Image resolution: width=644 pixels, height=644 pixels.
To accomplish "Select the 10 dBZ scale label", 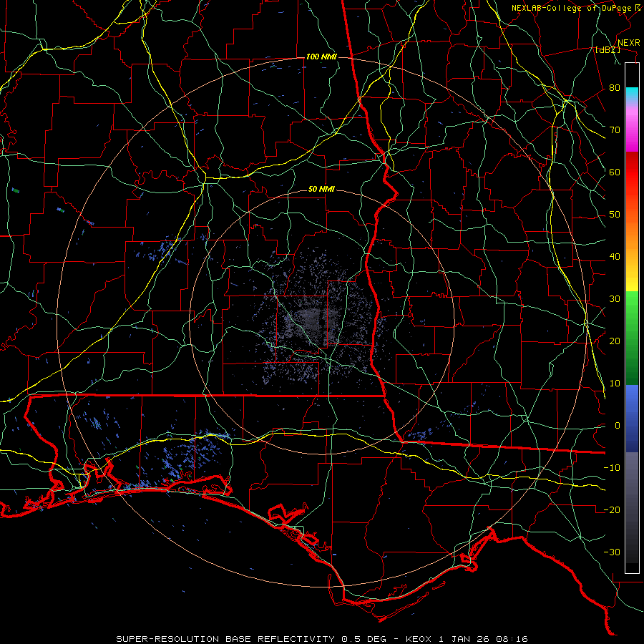I will 615,384.
